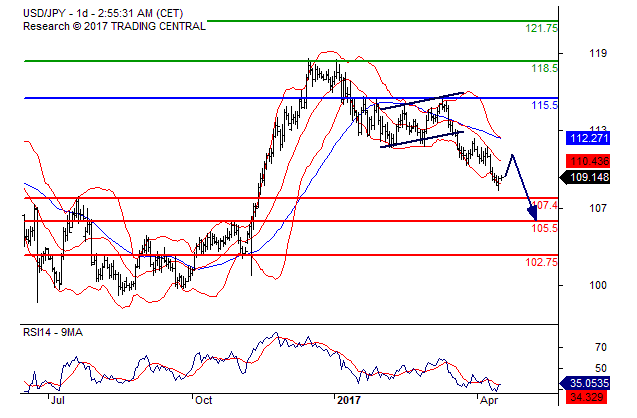Click the Oct date axis marker
This screenshot has height=418, width=637.
coord(203,399)
